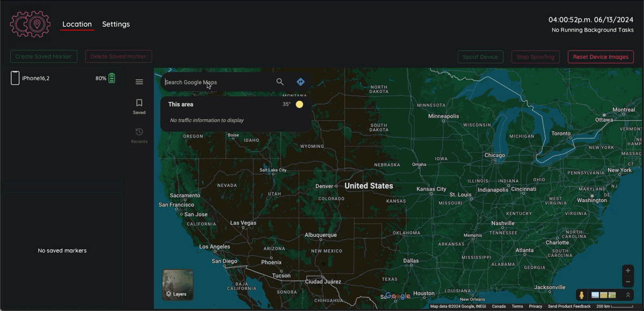Click the Street View pegman icon
The height and width of the screenshot is (311, 644).
pos(581,295)
